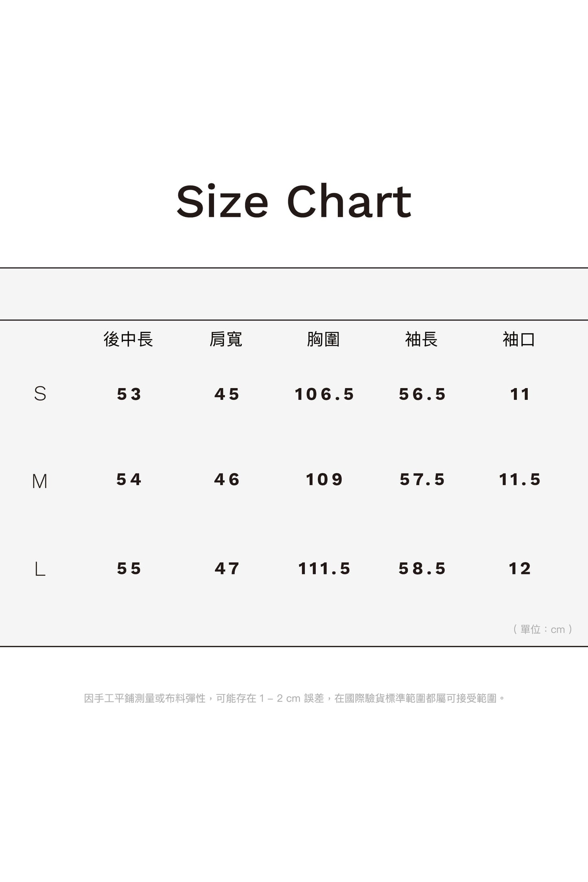Viewport: 588px width, 882px height.
Task: Select the 58.5 sleeve length value
Action: (x=422, y=569)
